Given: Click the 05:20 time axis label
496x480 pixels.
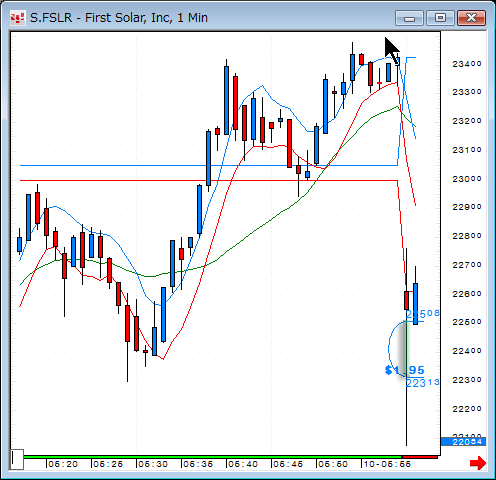Looking at the screenshot, I should point(63,464).
